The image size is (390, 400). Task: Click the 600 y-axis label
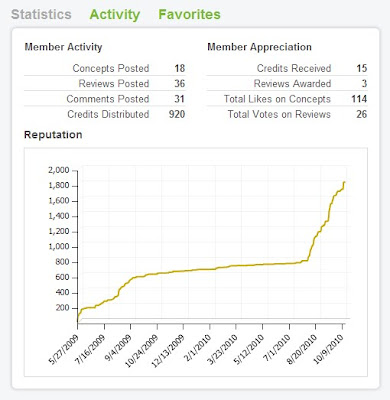click(62, 278)
